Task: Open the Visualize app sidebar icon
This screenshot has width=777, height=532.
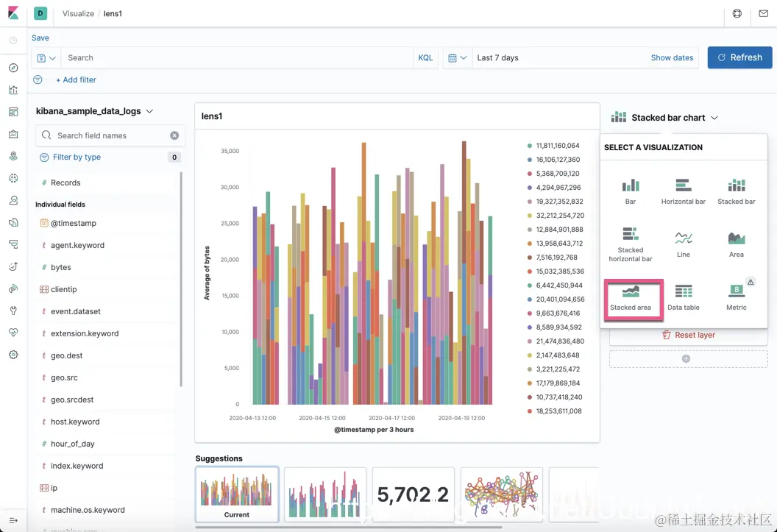Action: pos(13,90)
